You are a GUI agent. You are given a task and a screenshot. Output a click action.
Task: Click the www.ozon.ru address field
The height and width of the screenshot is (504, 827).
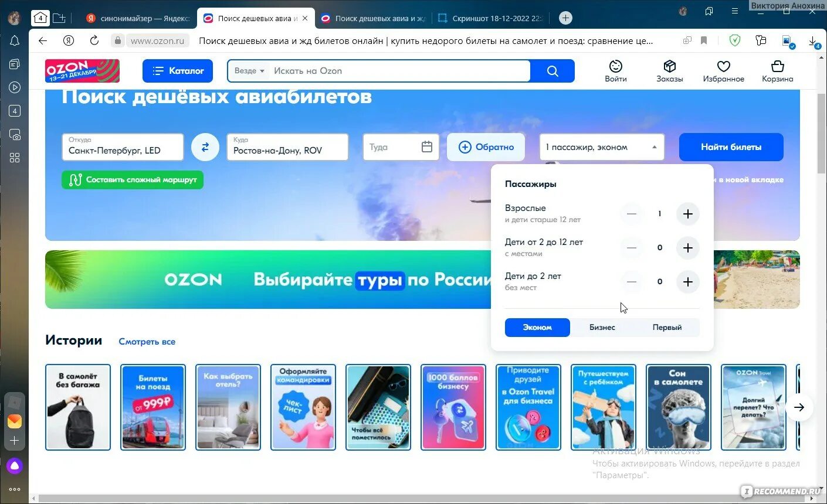pyautogui.click(x=157, y=41)
